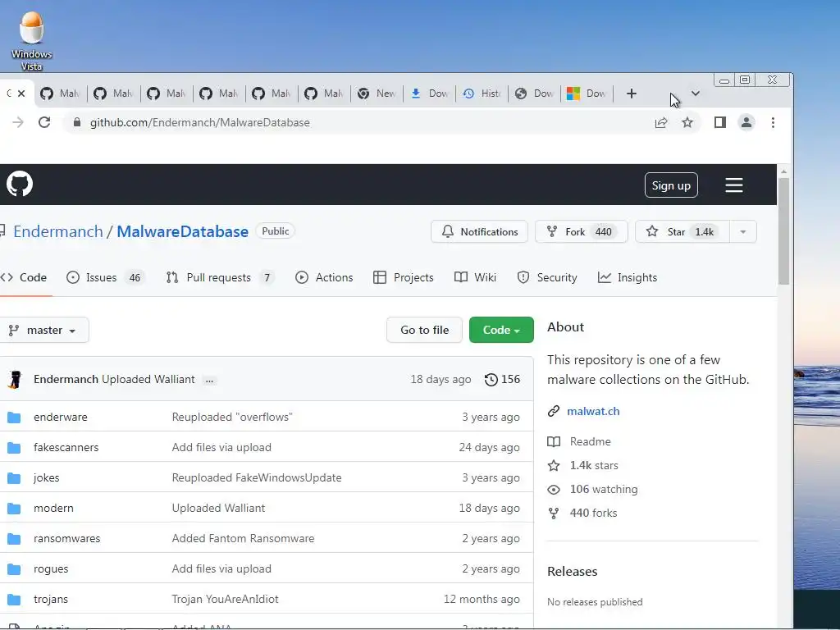Switch to the Microsoft logo browser tab

click(x=587, y=94)
